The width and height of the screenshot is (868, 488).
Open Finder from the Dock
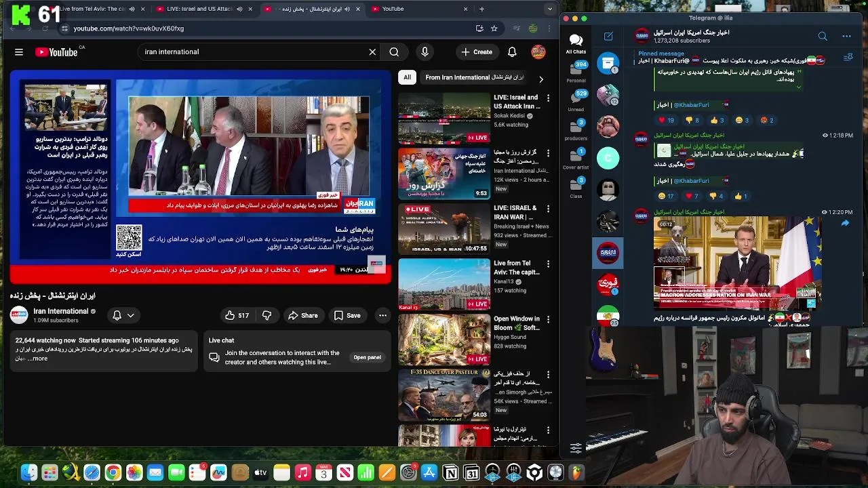click(x=28, y=472)
